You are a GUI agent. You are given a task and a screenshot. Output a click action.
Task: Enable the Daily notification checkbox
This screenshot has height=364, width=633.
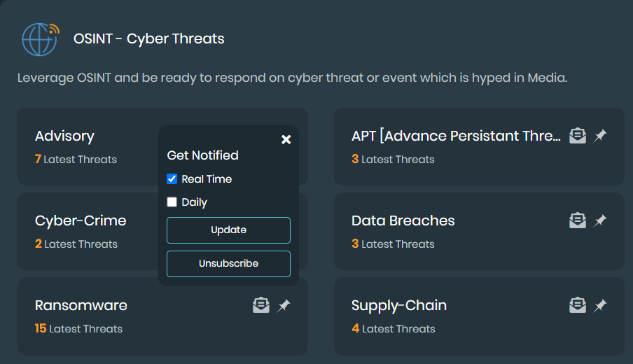click(172, 202)
